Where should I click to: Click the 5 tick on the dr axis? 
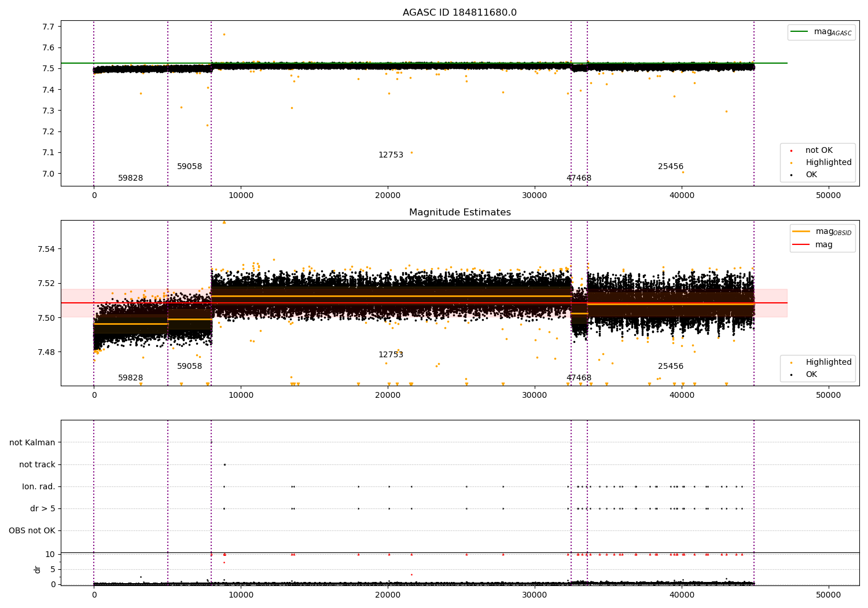click(53, 569)
